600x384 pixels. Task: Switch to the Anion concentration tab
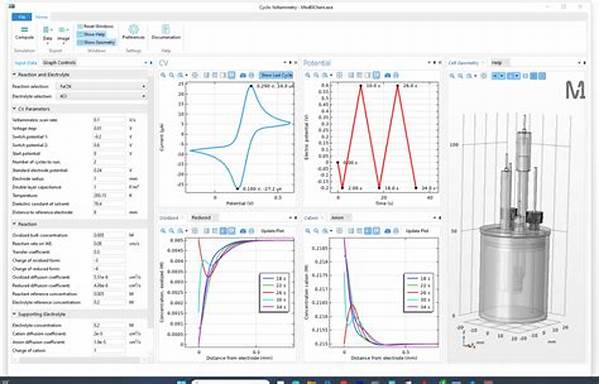pyautogui.click(x=337, y=218)
